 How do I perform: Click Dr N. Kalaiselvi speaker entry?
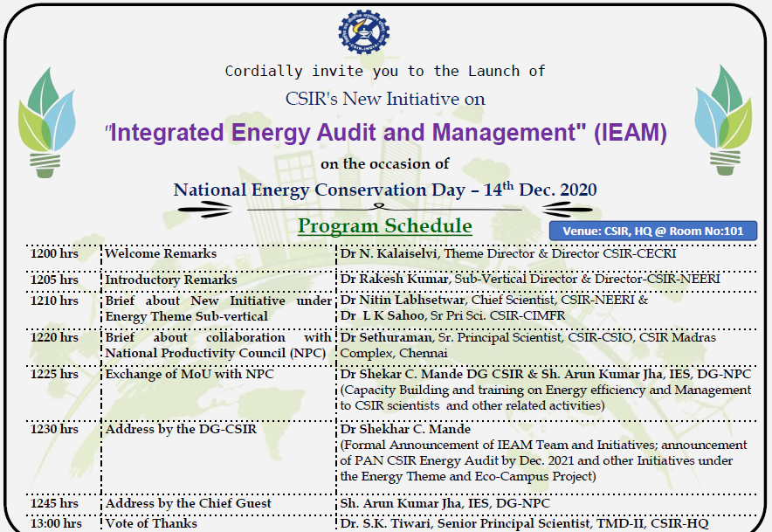(508, 253)
